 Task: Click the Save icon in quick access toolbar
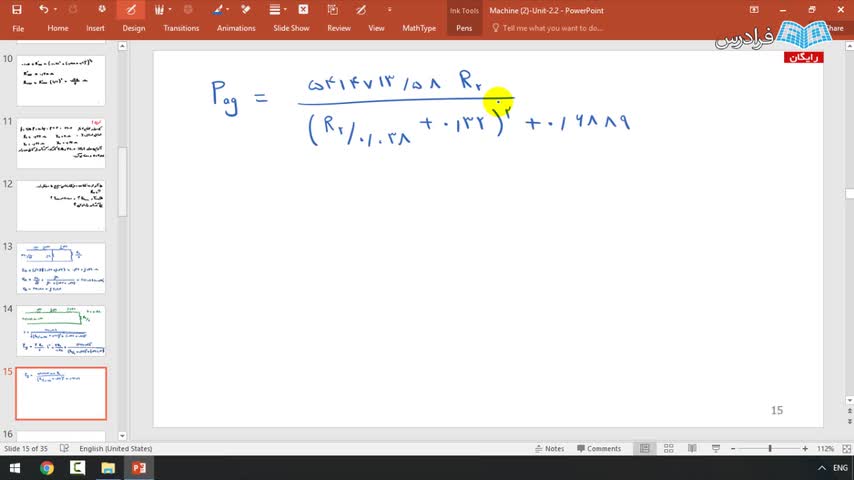click(17, 9)
